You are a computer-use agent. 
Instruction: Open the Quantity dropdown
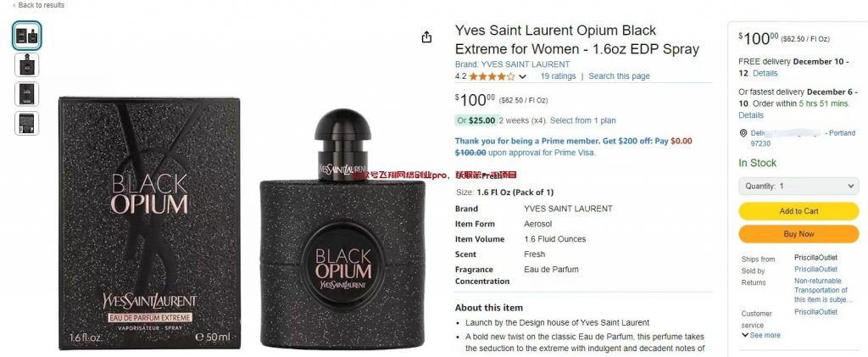point(798,186)
